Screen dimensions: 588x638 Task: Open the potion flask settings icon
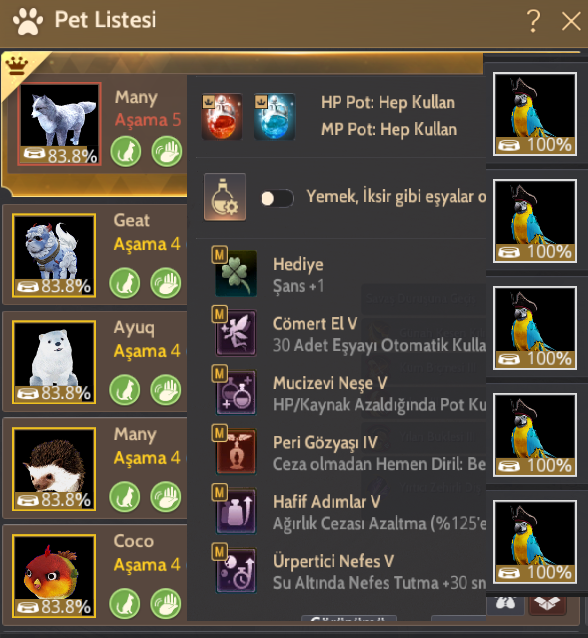click(x=225, y=197)
